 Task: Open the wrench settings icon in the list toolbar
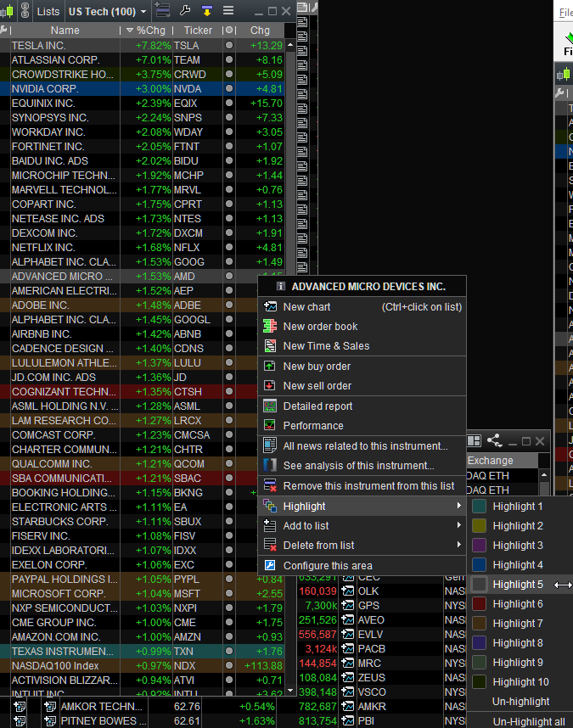pos(185,10)
